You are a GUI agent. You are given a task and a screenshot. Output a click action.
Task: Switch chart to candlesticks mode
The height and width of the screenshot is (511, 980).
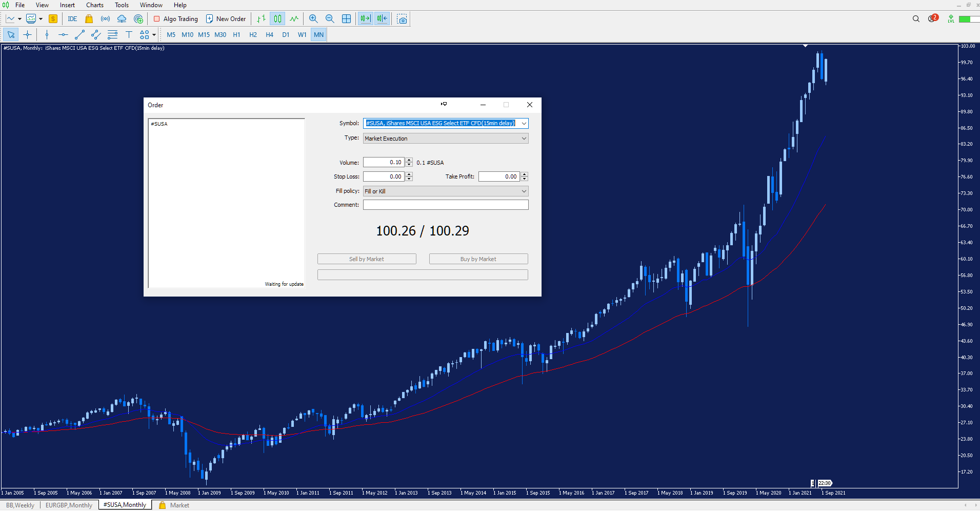(x=277, y=19)
